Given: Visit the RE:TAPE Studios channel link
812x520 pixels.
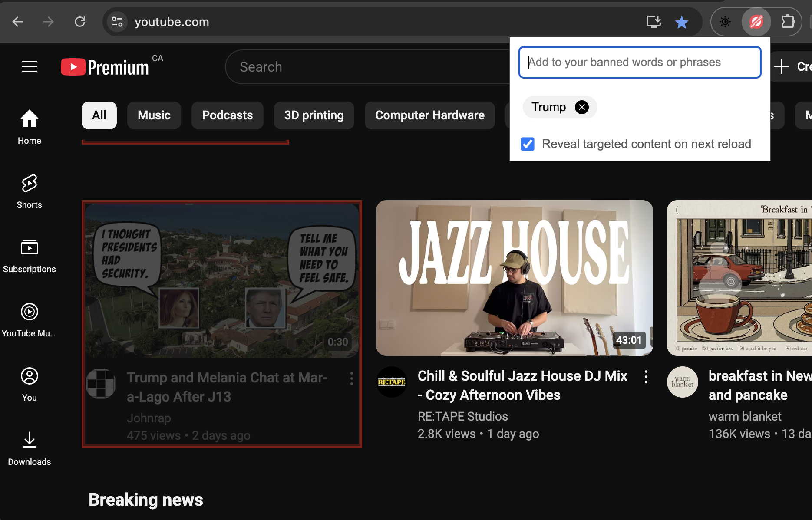Looking at the screenshot, I should point(463,416).
